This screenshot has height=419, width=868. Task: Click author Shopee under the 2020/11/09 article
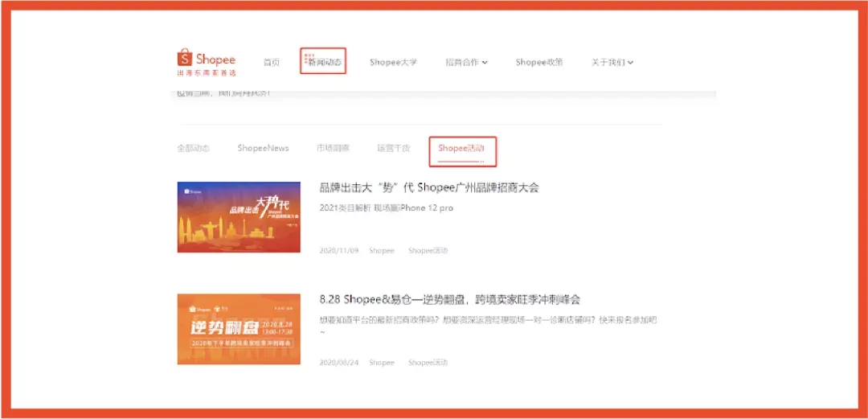[x=382, y=250]
